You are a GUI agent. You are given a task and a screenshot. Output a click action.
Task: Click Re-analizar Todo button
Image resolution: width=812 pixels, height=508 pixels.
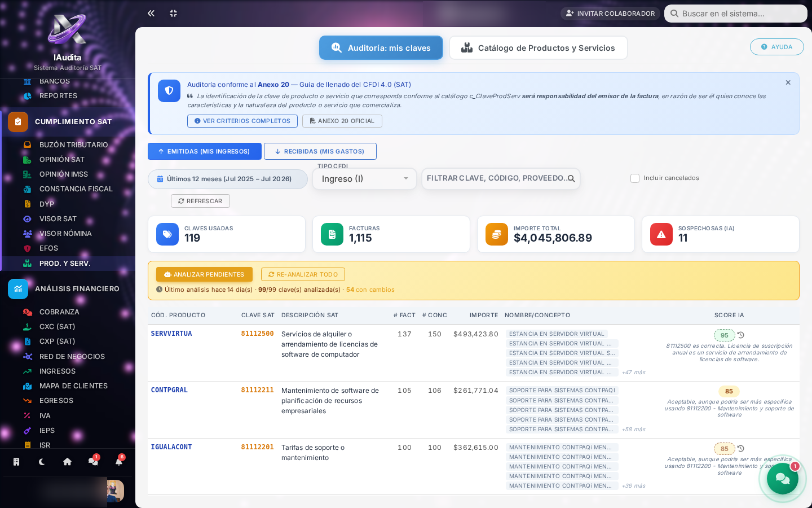tap(303, 274)
